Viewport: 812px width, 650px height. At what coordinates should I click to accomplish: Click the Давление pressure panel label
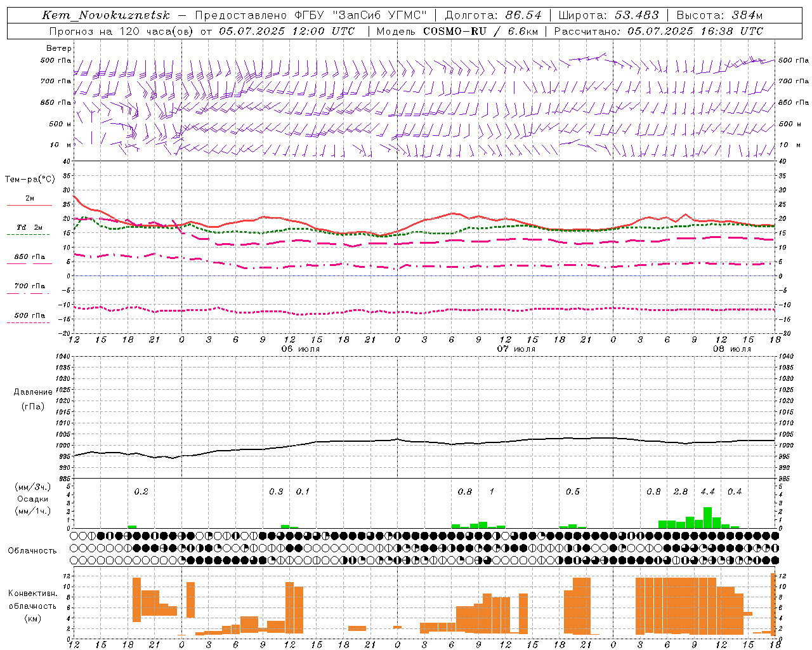[33, 392]
